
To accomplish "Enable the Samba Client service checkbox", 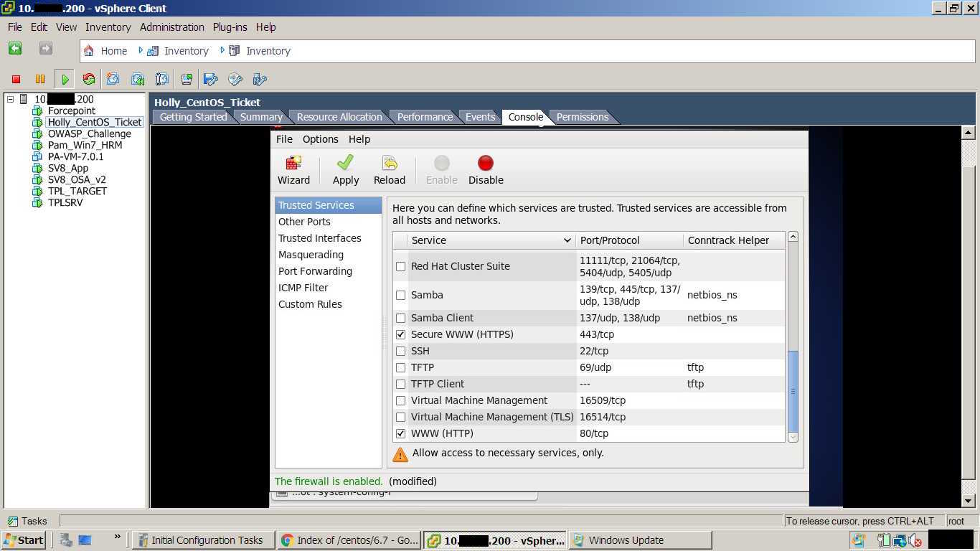I will point(401,318).
